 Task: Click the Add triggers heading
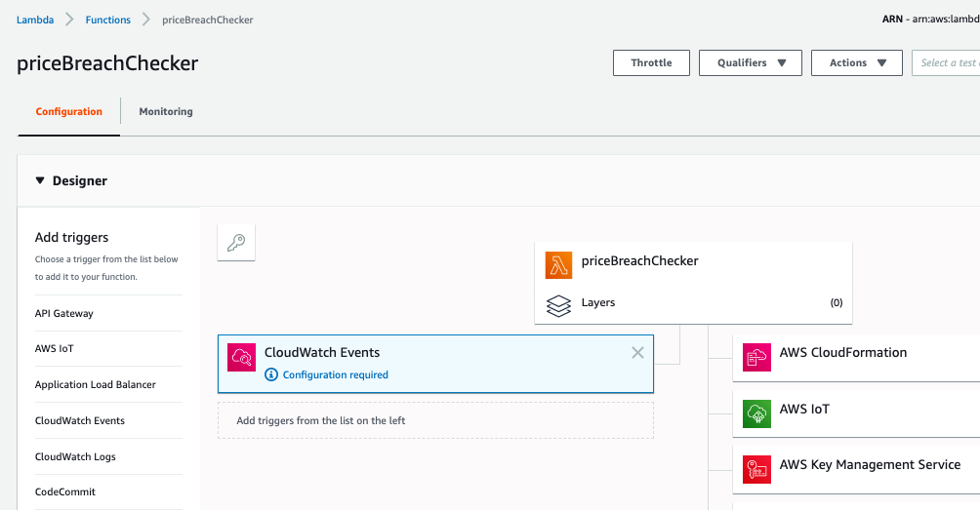[x=72, y=237]
